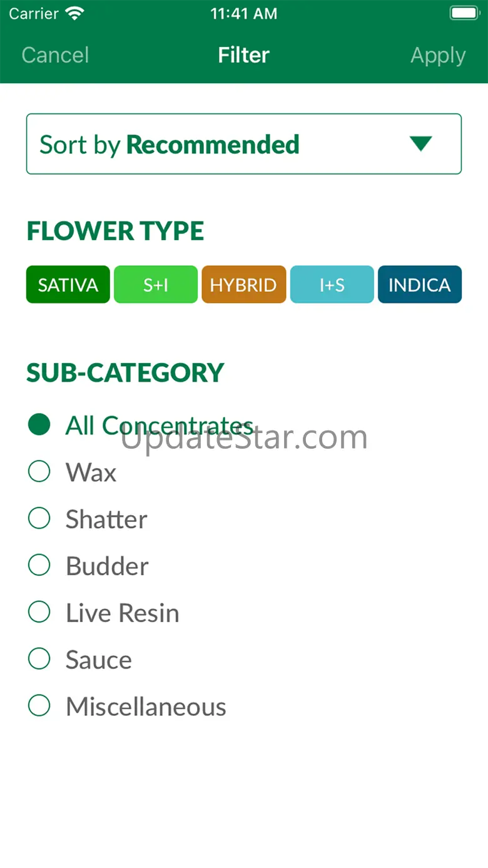This screenshot has height=868, width=488.
Task: Pick the INDICA flower type chip
Action: point(419,285)
